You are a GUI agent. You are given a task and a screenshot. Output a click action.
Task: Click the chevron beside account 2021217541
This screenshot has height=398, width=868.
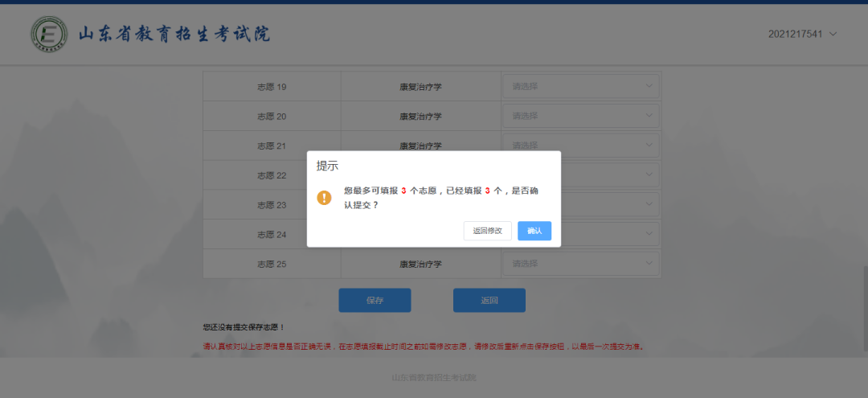(x=833, y=34)
